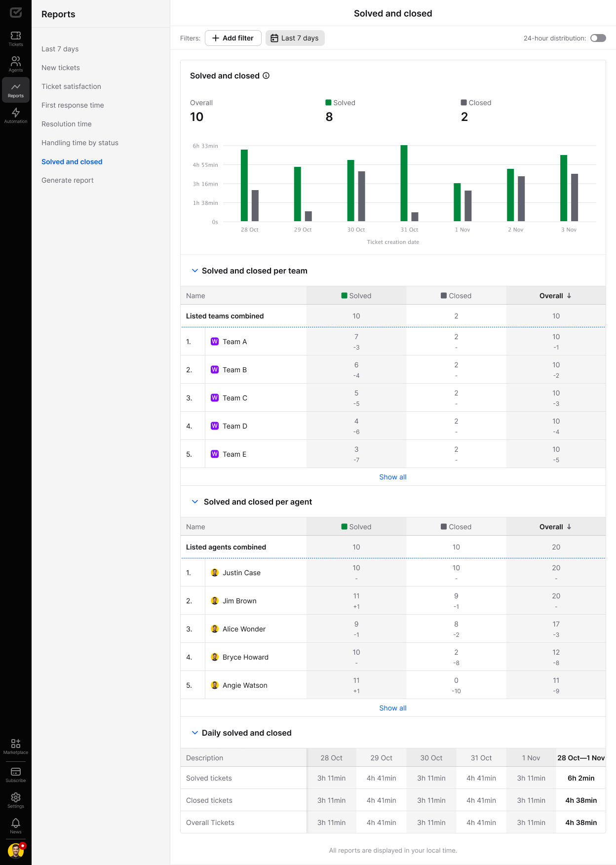This screenshot has width=616, height=865.
Task: Collapse Daily solved and closed section
Action: 195,733
